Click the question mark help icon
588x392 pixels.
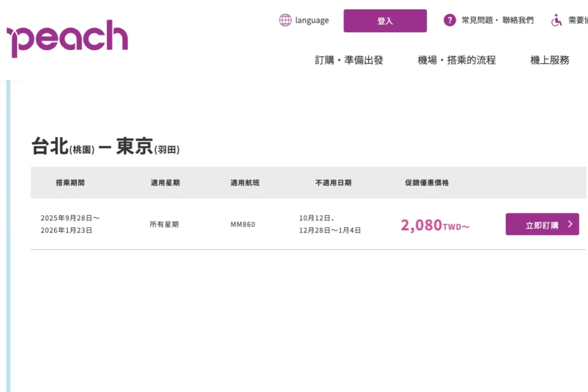[x=450, y=20]
